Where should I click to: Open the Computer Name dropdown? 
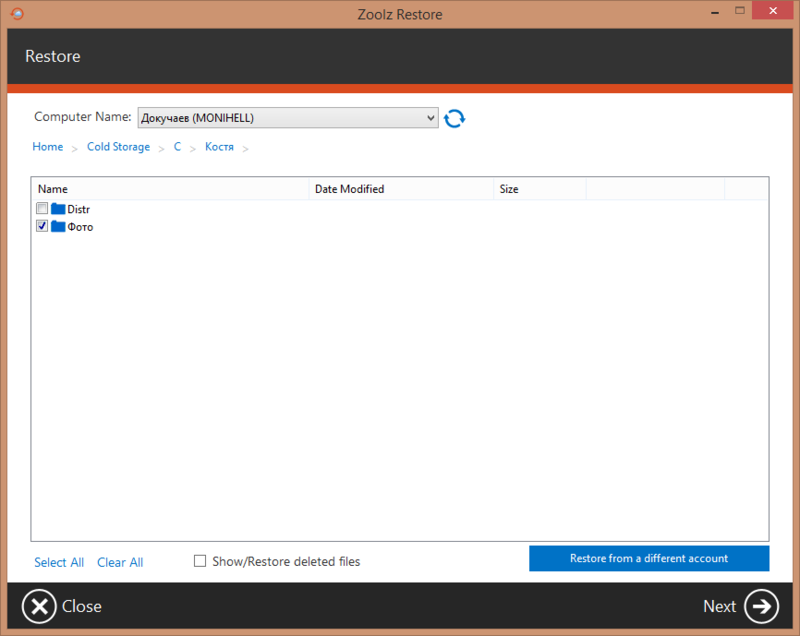tap(288, 118)
